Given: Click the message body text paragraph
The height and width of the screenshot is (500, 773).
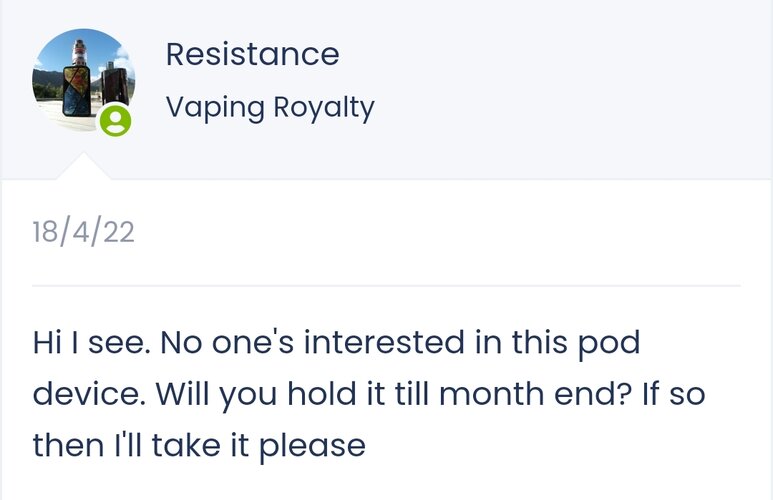Looking at the screenshot, I should 368,394.
